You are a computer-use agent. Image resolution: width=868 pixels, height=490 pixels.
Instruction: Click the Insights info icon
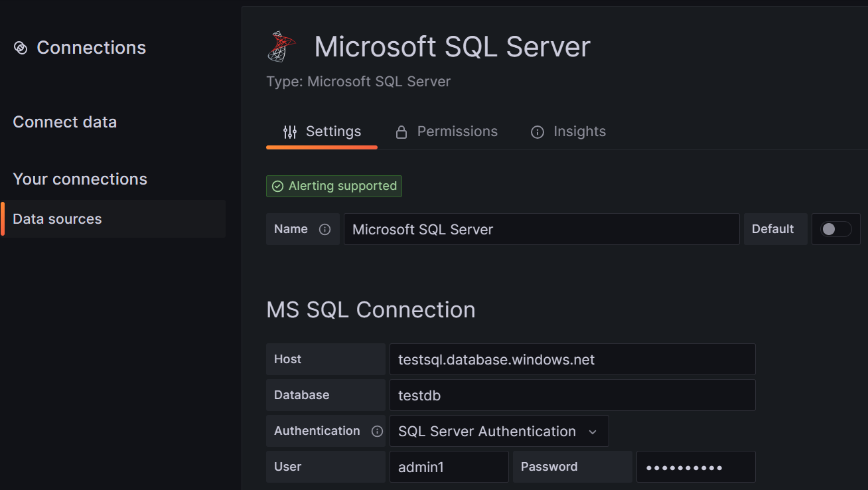[x=538, y=132]
